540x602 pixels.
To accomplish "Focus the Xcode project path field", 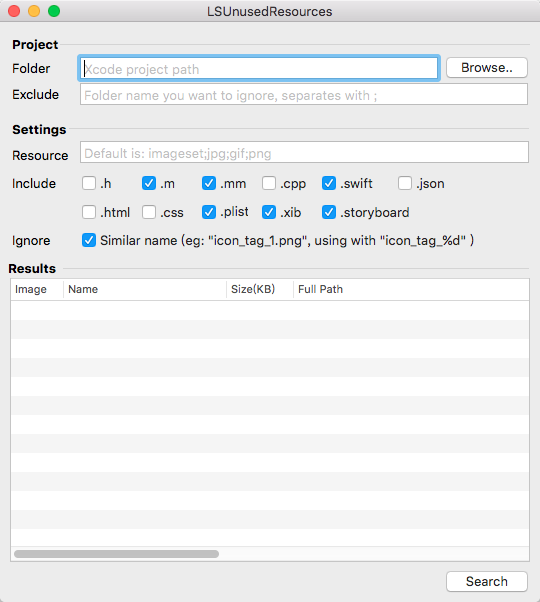I will click(x=259, y=68).
